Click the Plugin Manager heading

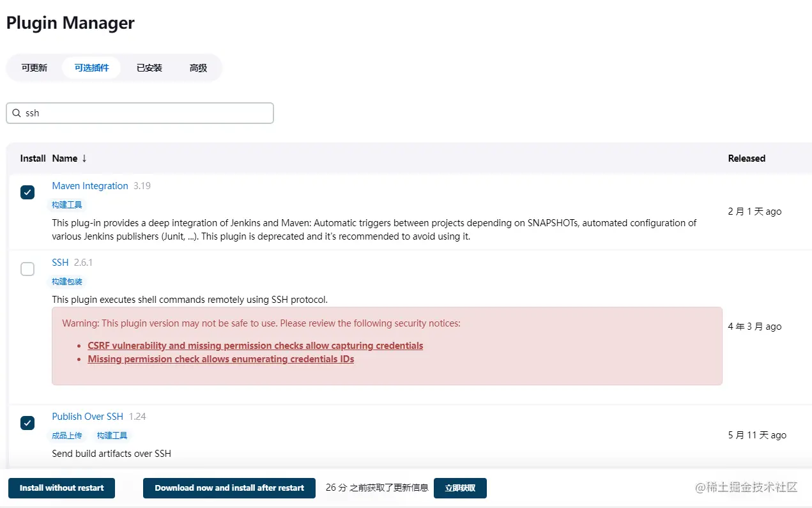[70, 23]
